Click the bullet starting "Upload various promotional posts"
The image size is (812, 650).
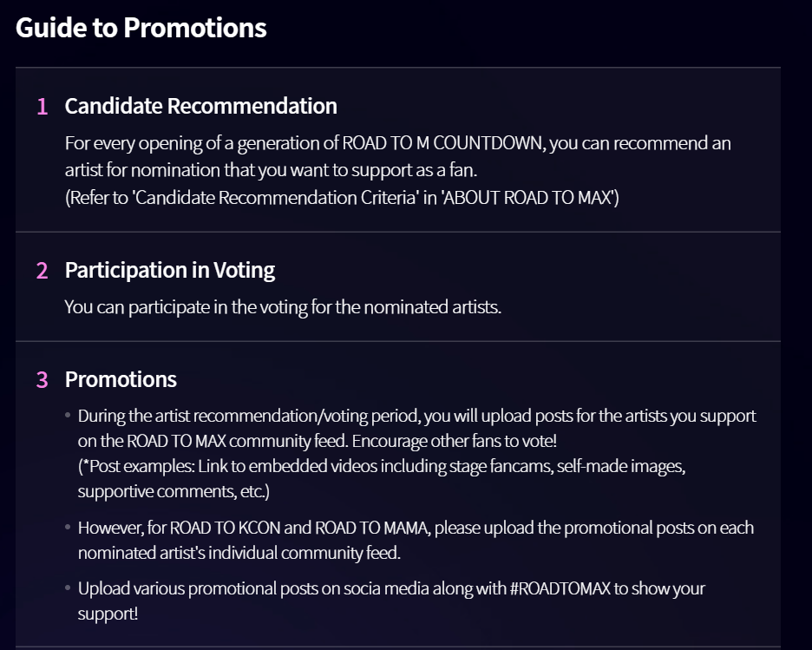(391, 588)
